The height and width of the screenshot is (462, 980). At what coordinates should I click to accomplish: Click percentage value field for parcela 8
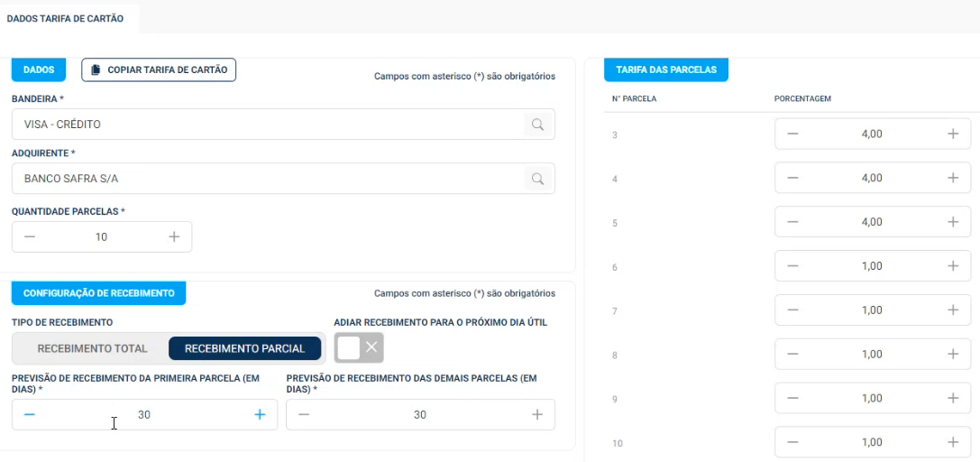(872, 355)
